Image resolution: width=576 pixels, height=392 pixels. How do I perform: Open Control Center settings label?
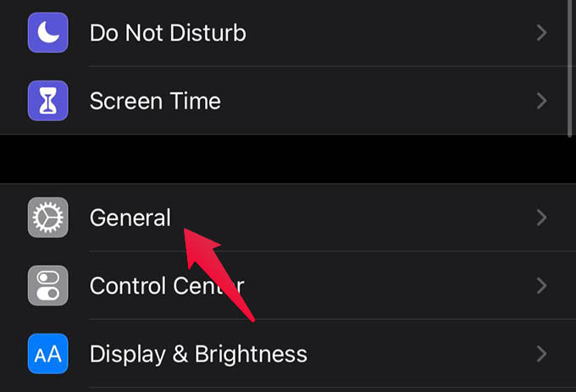click(x=167, y=286)
